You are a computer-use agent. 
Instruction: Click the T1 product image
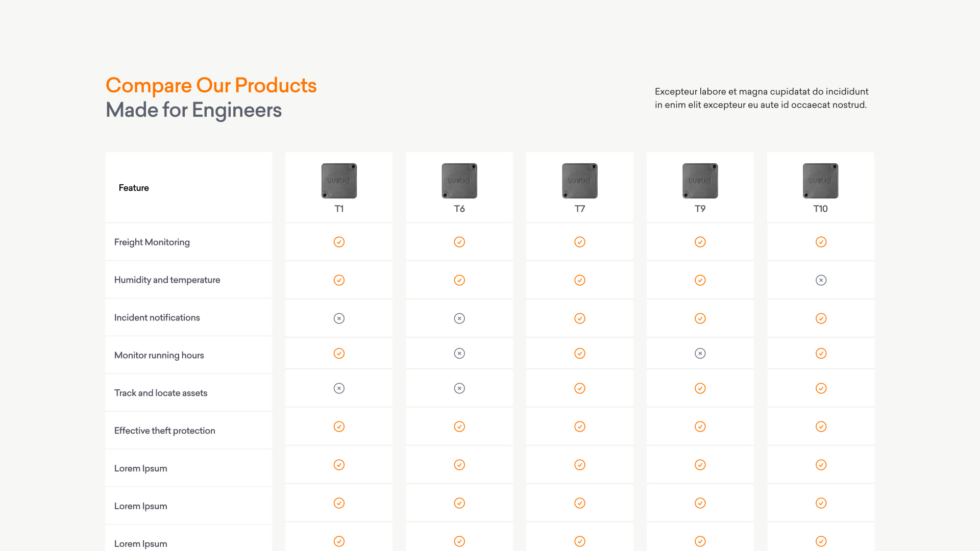click(339, 181)
